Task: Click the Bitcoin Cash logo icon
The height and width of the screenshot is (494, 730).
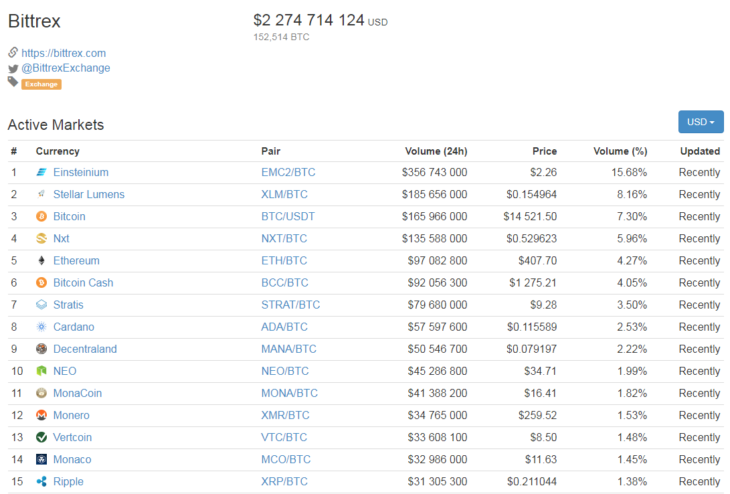Action: 41,283
